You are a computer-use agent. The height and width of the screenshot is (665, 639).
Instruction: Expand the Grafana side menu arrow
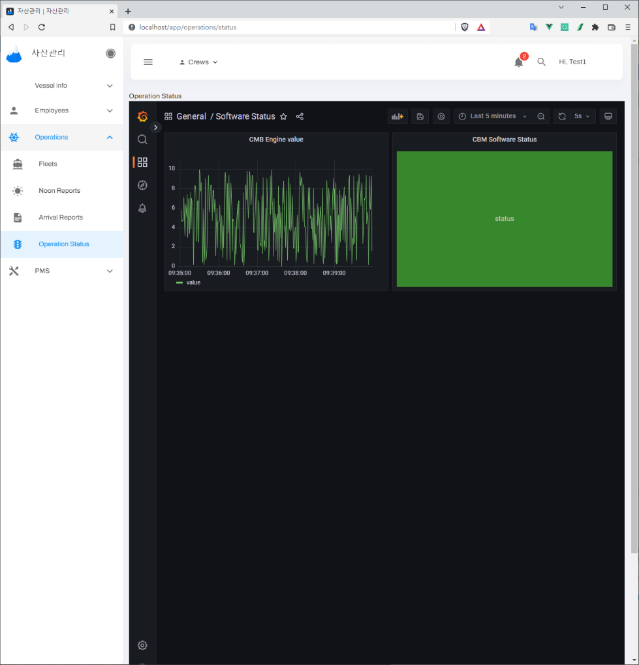point(156,127)
